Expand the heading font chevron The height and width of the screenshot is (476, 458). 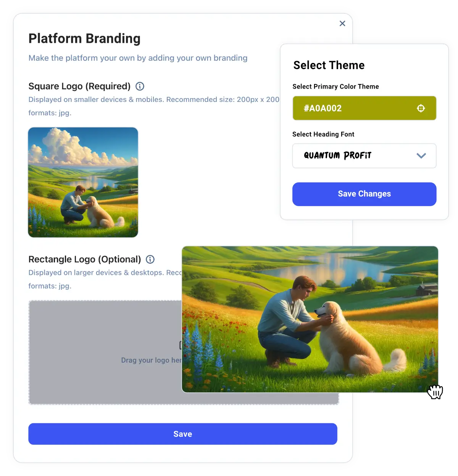421,156
